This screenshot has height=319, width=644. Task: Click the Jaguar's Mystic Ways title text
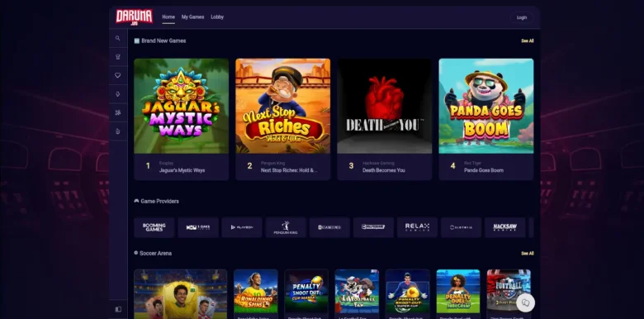(x=182, y=170)
